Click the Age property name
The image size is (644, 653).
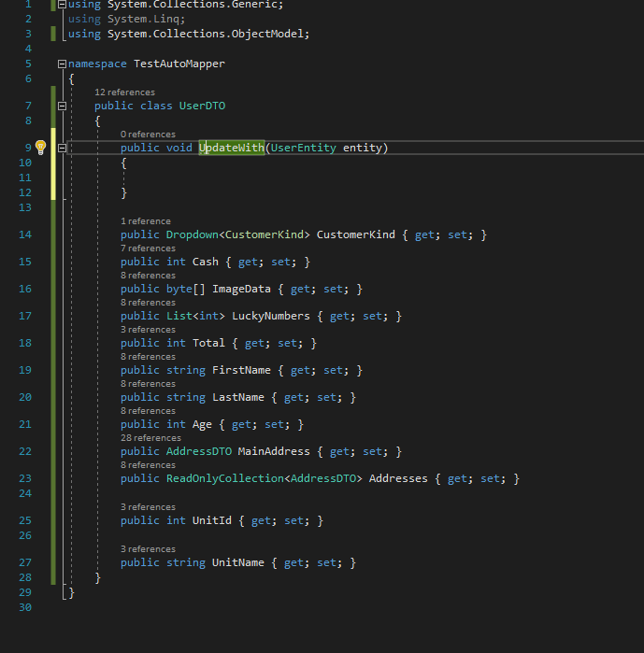(202, 424)
